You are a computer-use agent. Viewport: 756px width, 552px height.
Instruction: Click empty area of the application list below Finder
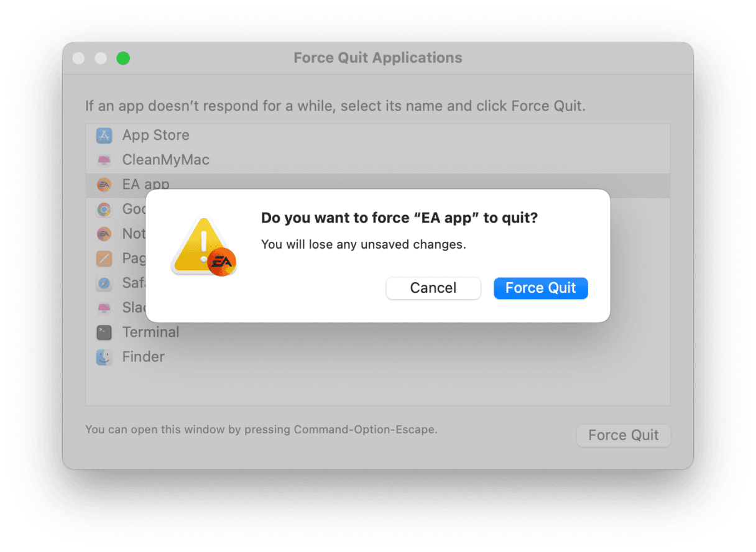[373, 387]
